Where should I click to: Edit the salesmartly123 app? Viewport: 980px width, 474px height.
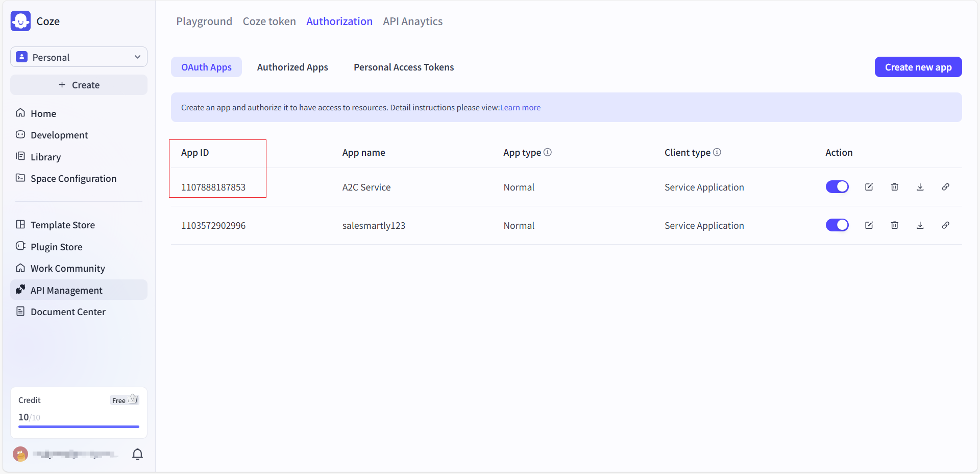pos(869,225)
